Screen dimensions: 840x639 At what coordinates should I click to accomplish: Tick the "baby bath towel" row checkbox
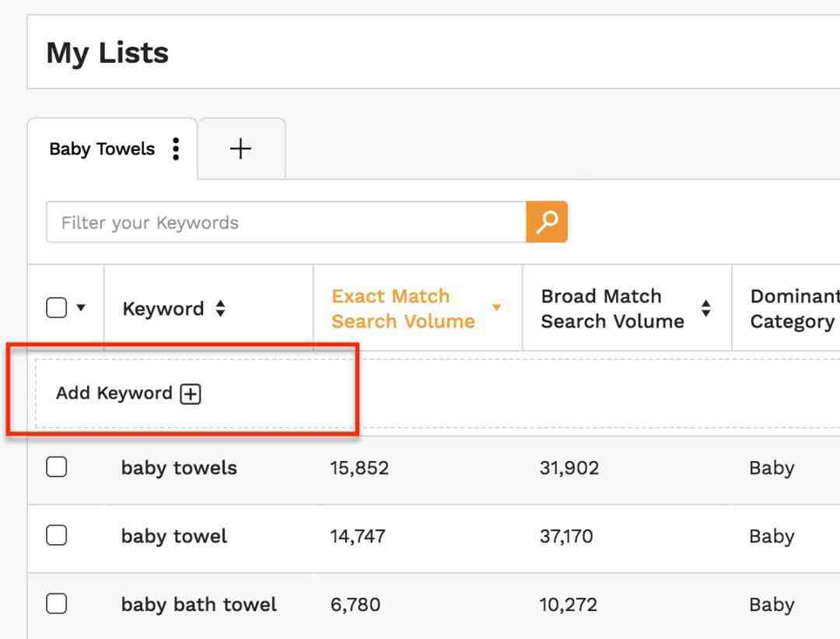(x=57, y=604)
